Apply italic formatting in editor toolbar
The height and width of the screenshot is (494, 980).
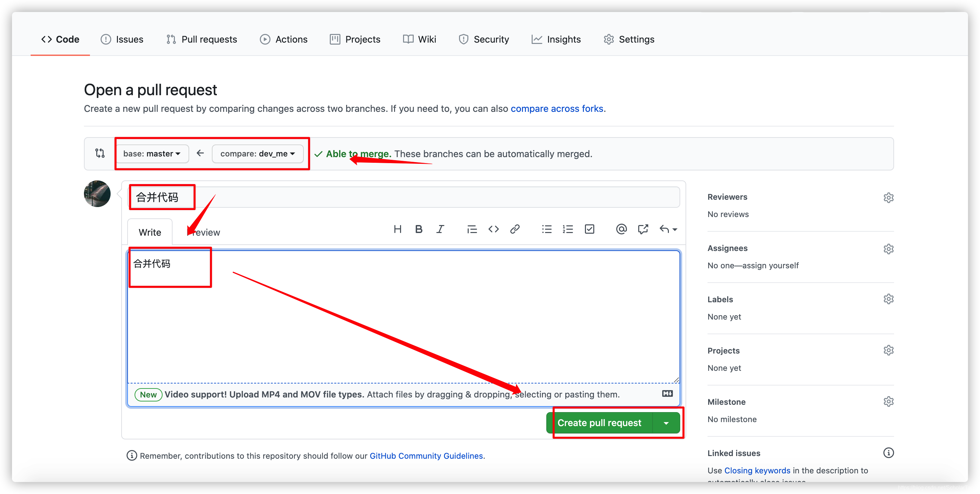coord(440,229)
